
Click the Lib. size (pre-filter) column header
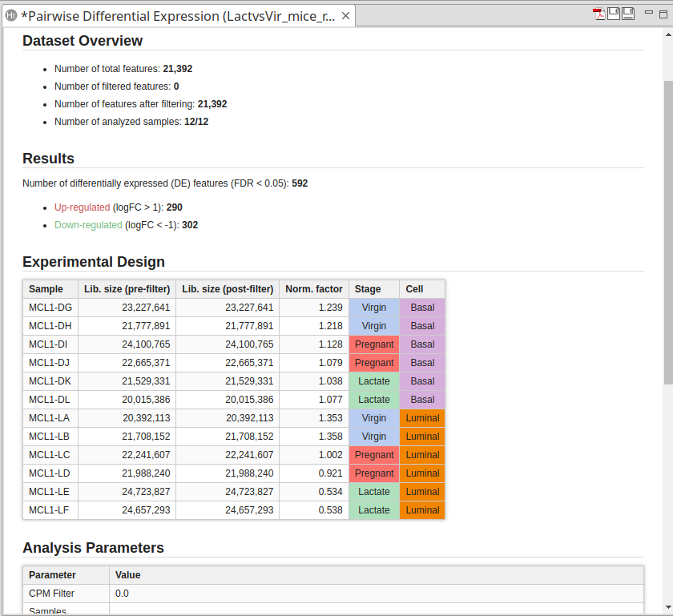127,289
